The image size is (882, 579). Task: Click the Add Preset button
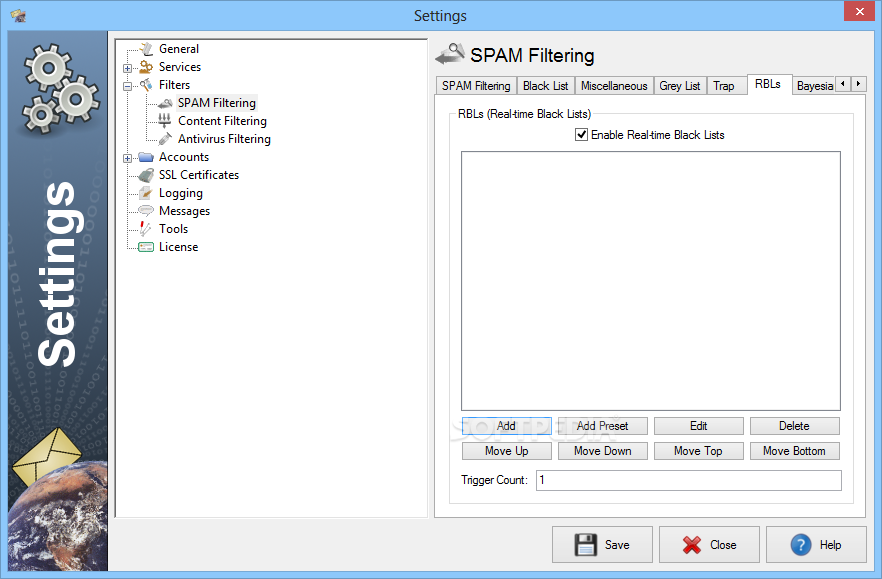click(x=602, y=426)
